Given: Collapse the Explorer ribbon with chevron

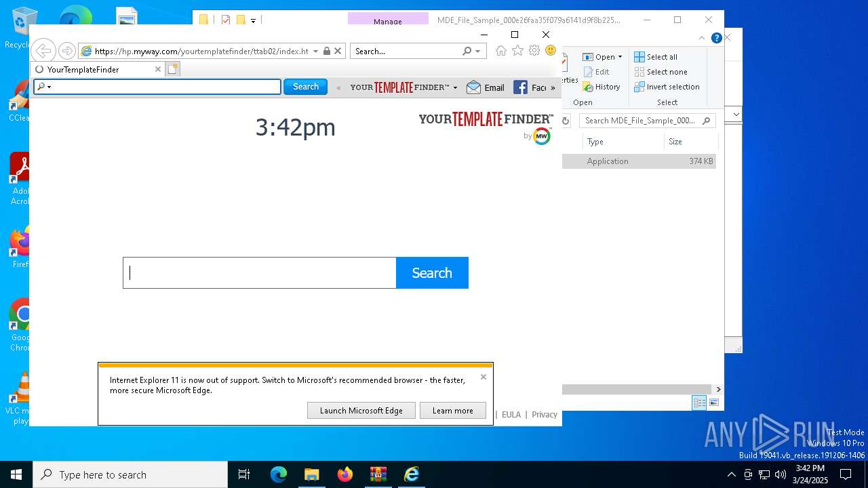Looking at the screenshot, I should (x=702, y=38).
